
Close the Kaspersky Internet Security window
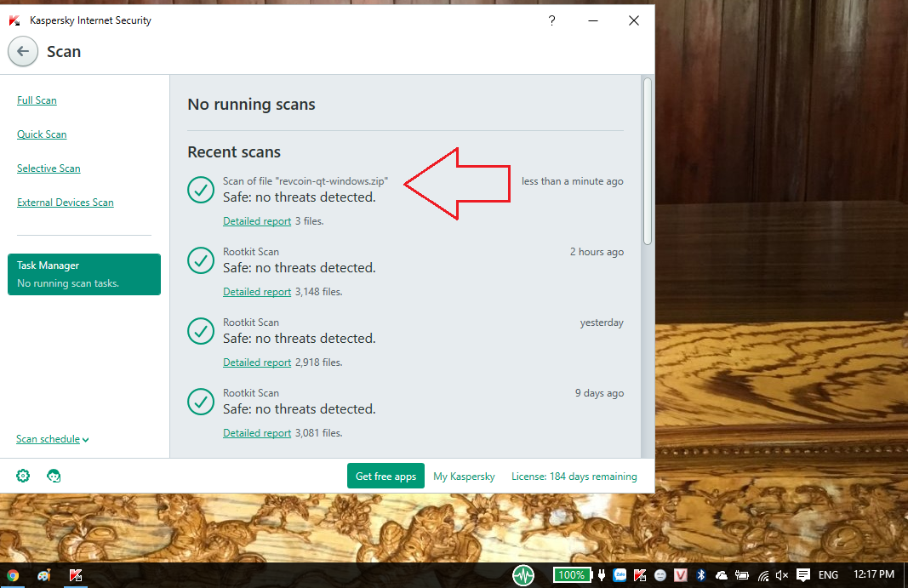pyautogui.click(x=634, y=21)
